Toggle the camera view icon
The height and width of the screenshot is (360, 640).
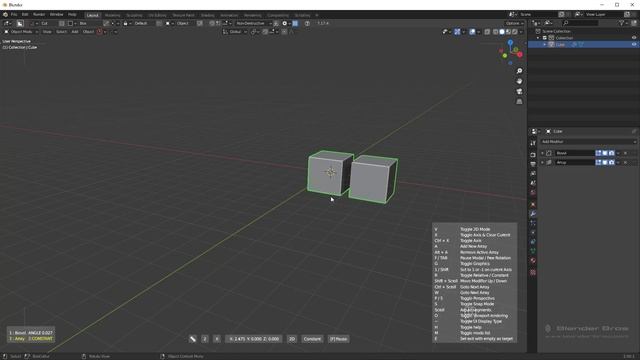519,91
